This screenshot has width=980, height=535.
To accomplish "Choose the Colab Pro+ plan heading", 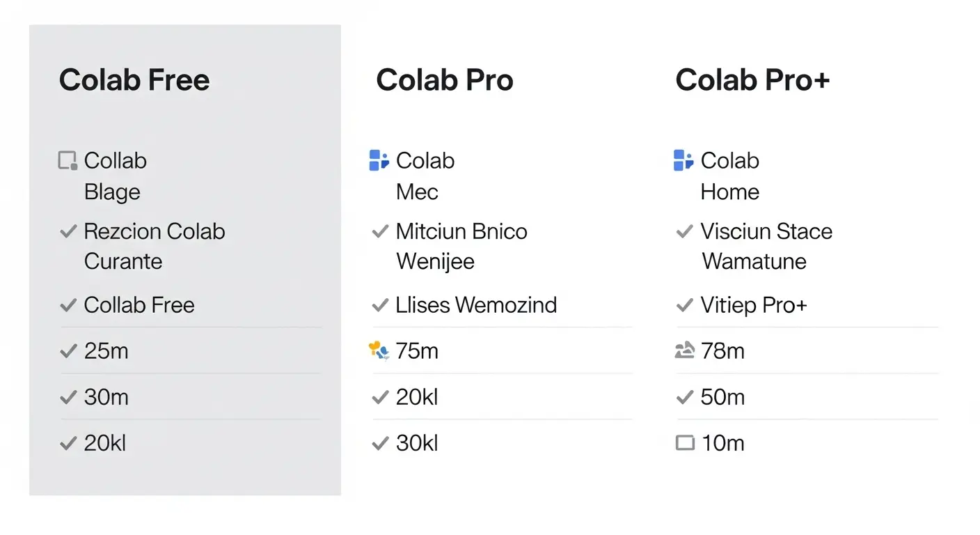I will point(752,80).
